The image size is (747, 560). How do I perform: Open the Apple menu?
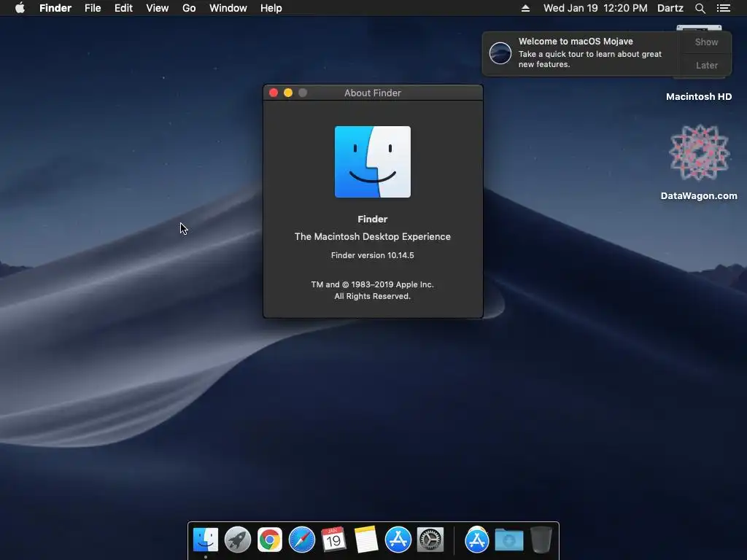20,8
